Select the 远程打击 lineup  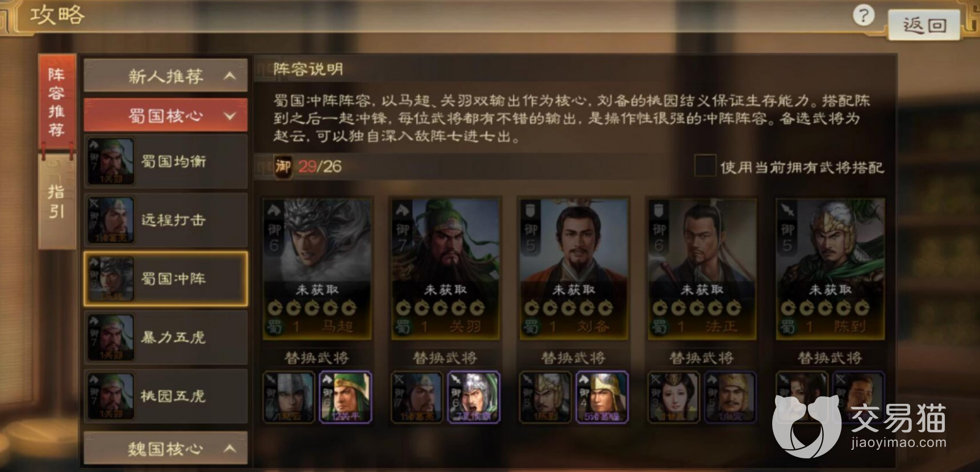tap(166, 220)
